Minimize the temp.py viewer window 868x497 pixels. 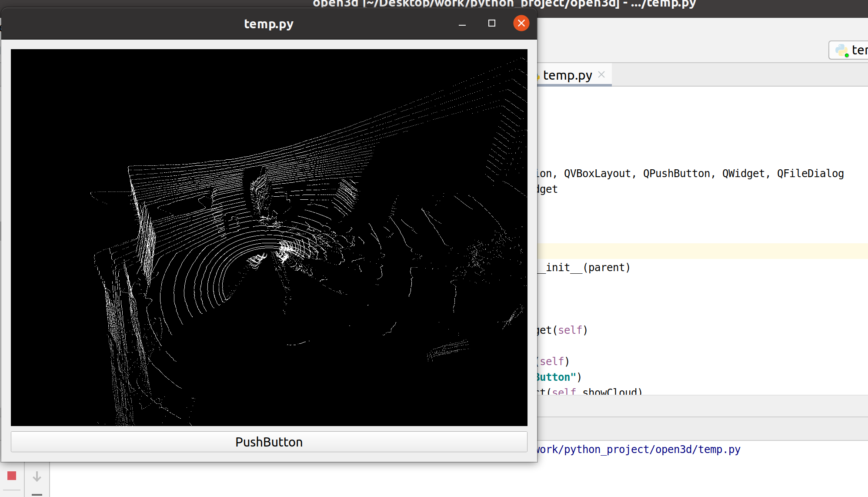(462, 24)
